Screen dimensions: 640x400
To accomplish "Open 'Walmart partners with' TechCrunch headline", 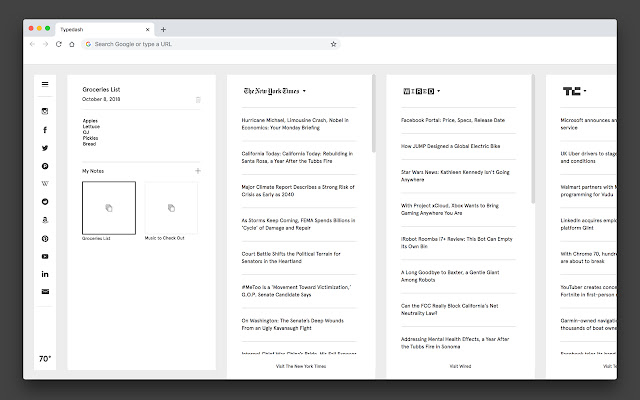I will 588,191.
